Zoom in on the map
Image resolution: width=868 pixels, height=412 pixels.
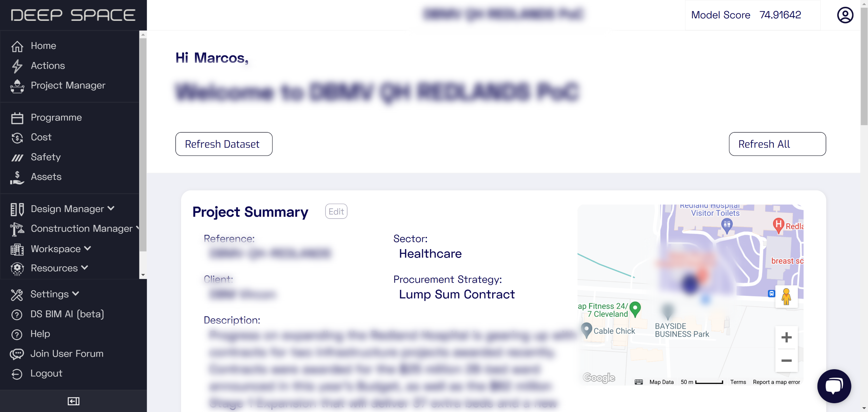click(x=786, y=337)
